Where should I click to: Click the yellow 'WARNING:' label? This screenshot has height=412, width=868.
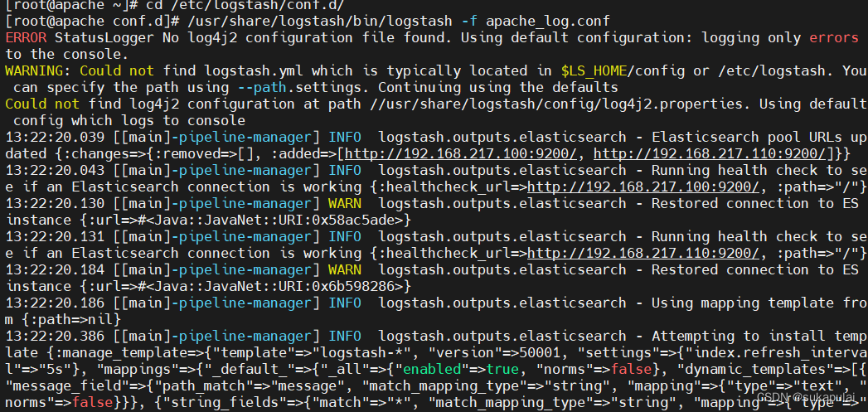[x=38, y=71]
